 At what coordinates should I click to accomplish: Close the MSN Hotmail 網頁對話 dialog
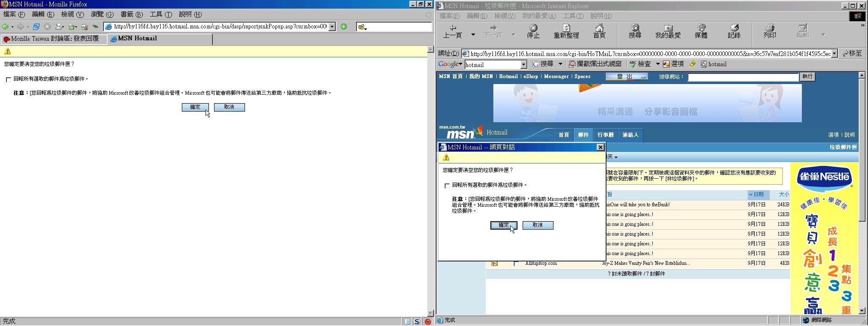(600, 147)
